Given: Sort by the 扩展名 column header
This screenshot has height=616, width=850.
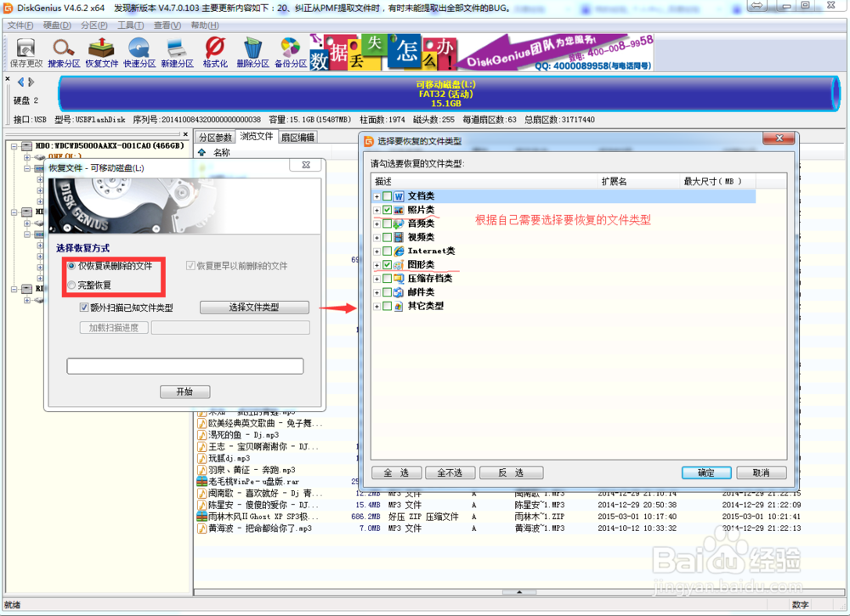Looking at the screenshot, I should (x=638, y=181).
